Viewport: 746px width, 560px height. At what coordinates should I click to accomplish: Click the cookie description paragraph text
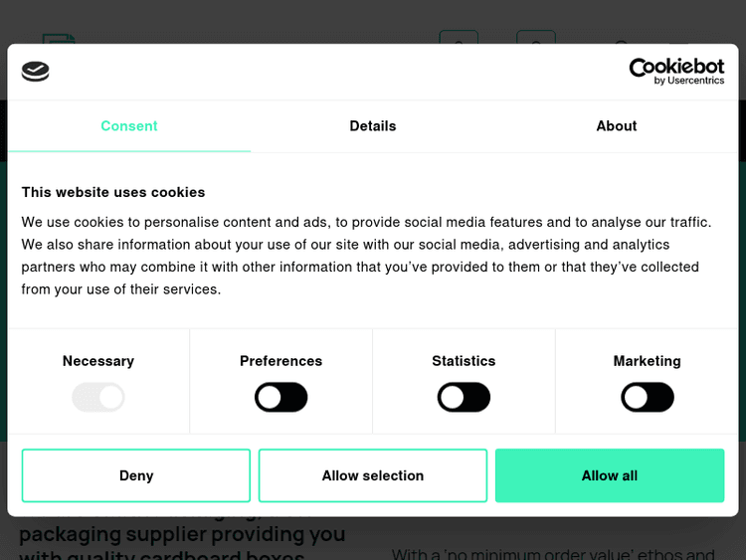point(366,256)
